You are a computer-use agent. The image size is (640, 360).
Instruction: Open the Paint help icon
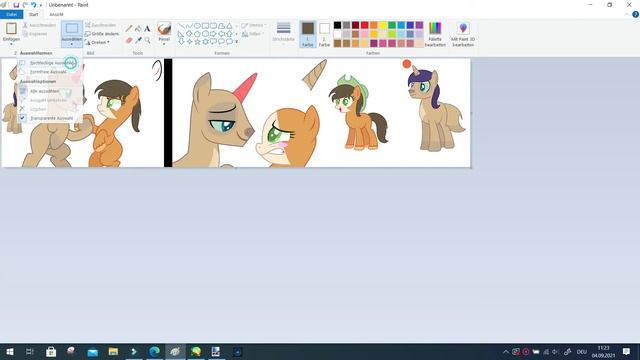click(635, 14)
